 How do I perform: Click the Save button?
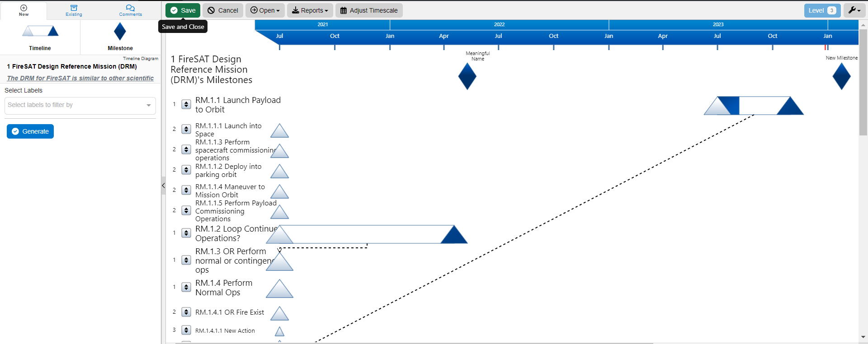[x=183, y=10]
